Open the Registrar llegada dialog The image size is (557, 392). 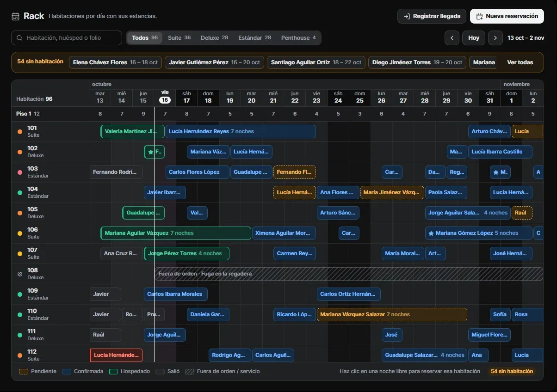click(x=432, y=16)
